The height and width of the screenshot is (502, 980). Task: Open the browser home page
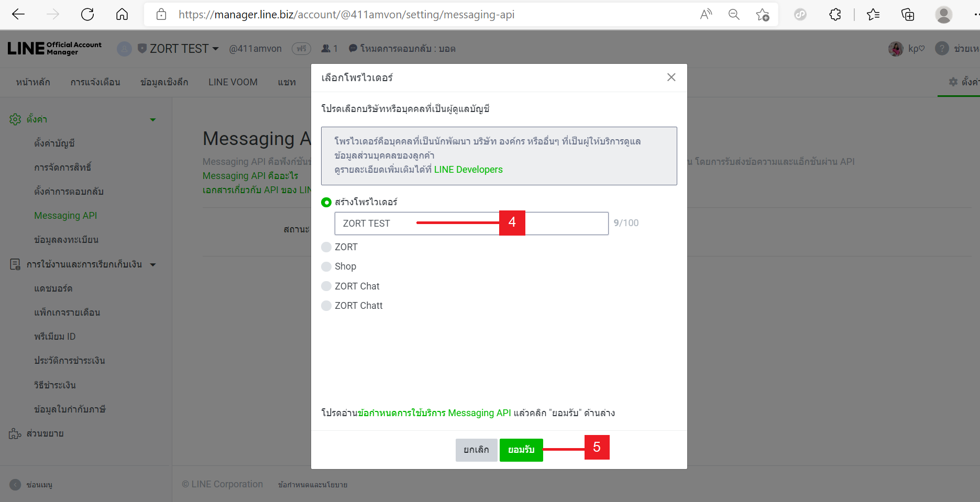122,15
